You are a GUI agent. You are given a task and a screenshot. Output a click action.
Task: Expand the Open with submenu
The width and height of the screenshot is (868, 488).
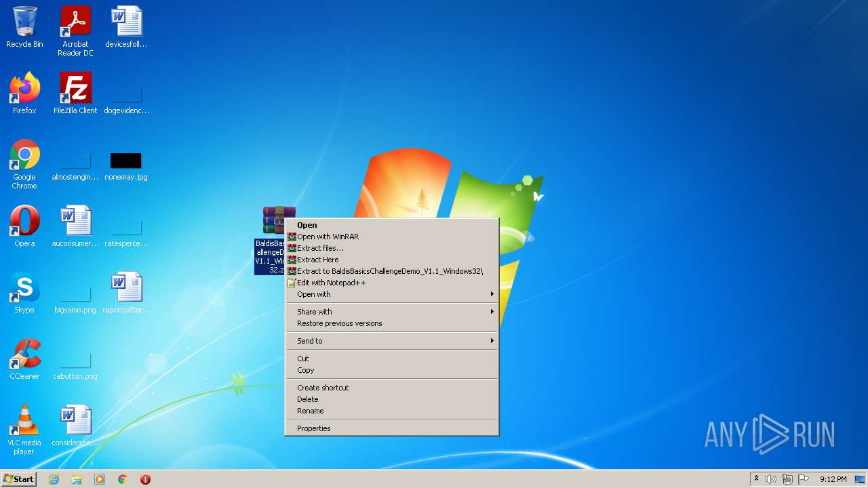tap(392, 294)
